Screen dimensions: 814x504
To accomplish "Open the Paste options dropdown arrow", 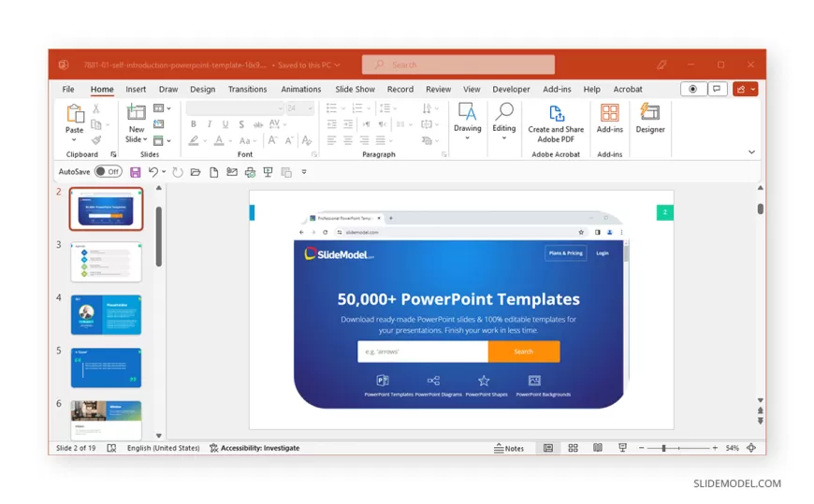I will [74, 140].
